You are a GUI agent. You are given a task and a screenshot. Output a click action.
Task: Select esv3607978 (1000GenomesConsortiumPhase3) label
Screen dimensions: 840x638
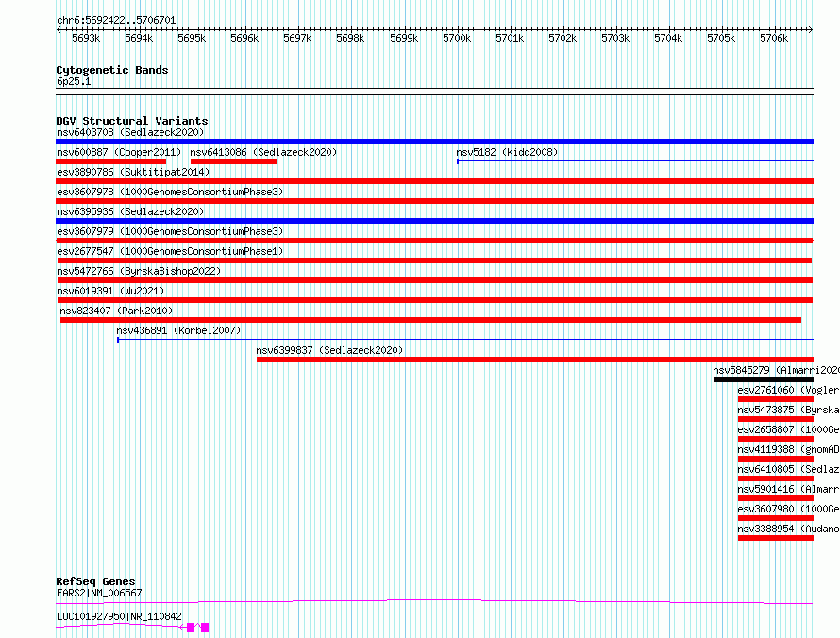tap(170, 192)
